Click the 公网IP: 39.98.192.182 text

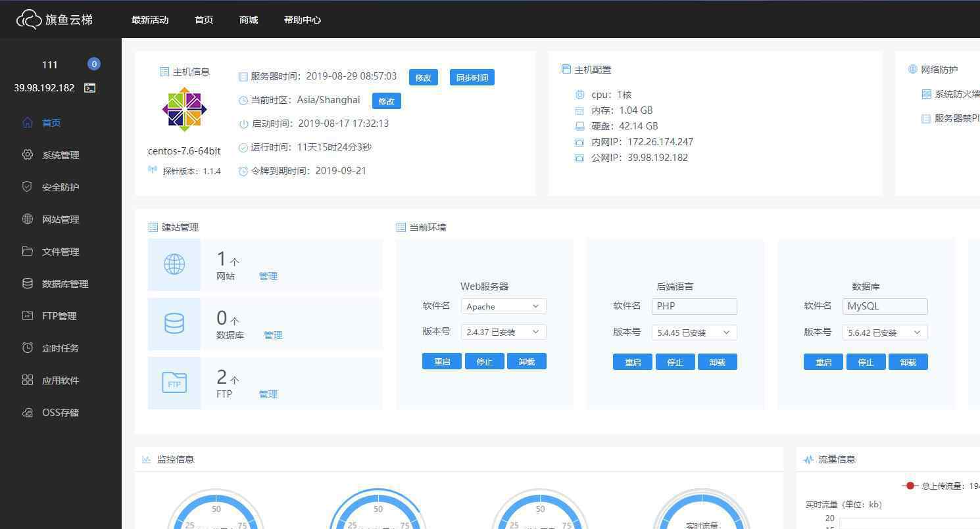pos(639,158)
